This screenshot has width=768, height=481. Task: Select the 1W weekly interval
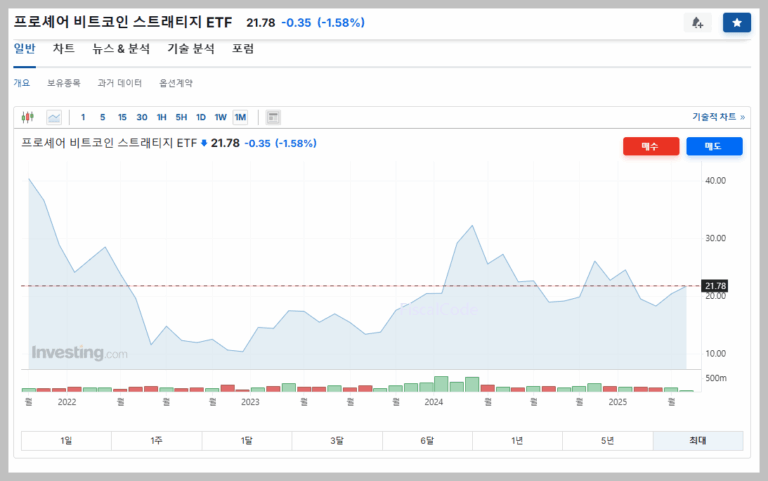click(x=220, y=117)
